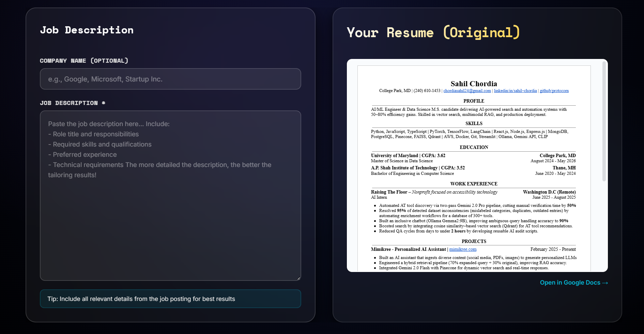Click the tip about relevant details banner
This screenshot has height=334, width=644.
pyautogui.click(x=170, y=299)
